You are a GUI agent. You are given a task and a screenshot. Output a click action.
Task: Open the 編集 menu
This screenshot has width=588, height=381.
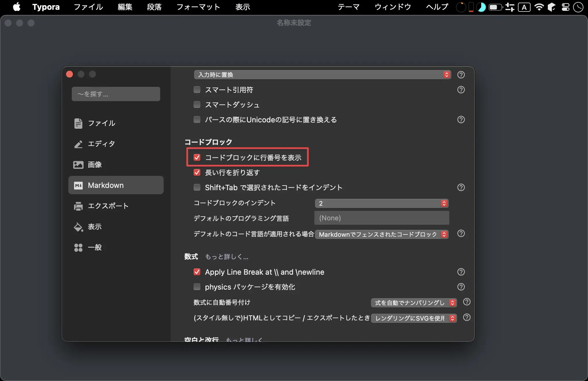click(125, 7)
